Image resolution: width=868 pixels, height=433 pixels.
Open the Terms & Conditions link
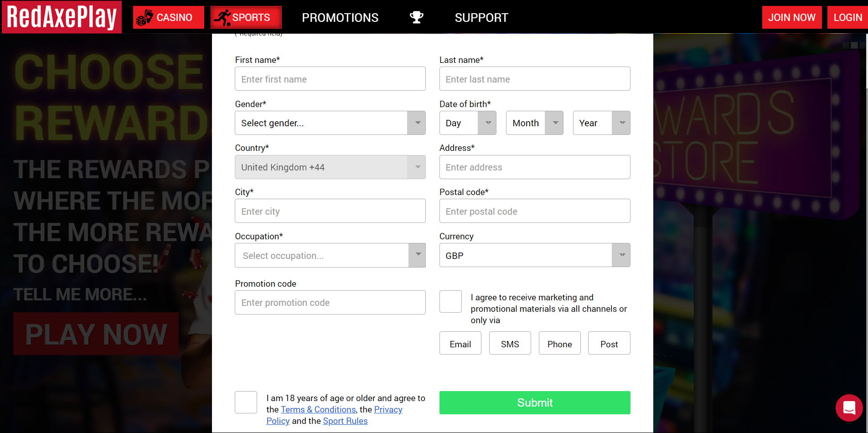click(x=318, y=409)
